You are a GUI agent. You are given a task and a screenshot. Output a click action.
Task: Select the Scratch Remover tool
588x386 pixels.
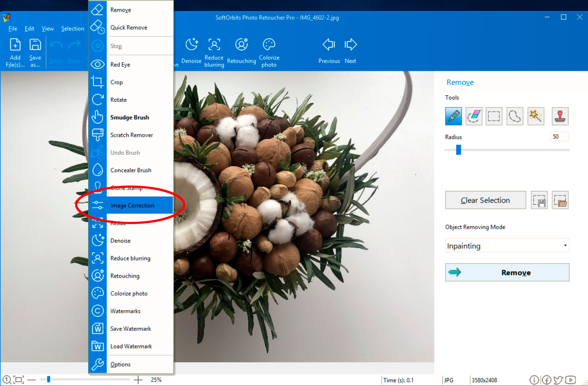pos(131,134)
